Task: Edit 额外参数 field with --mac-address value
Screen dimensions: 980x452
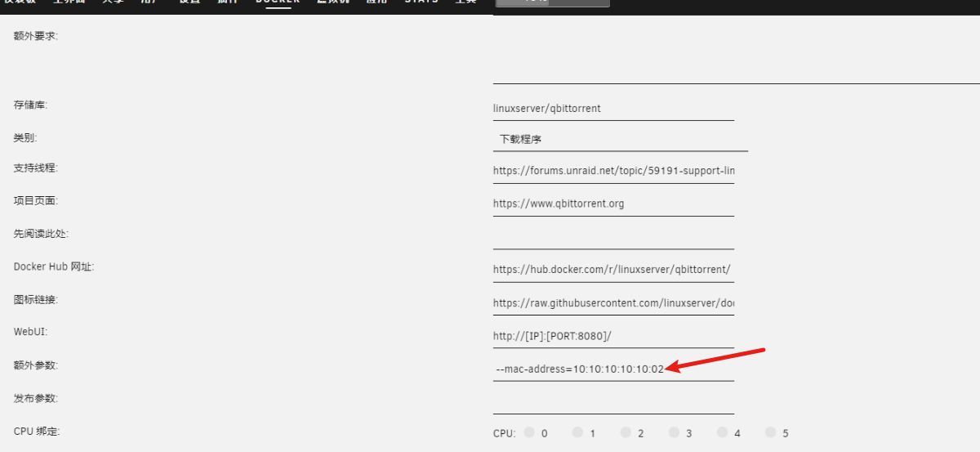Action: tap(612, 369)
